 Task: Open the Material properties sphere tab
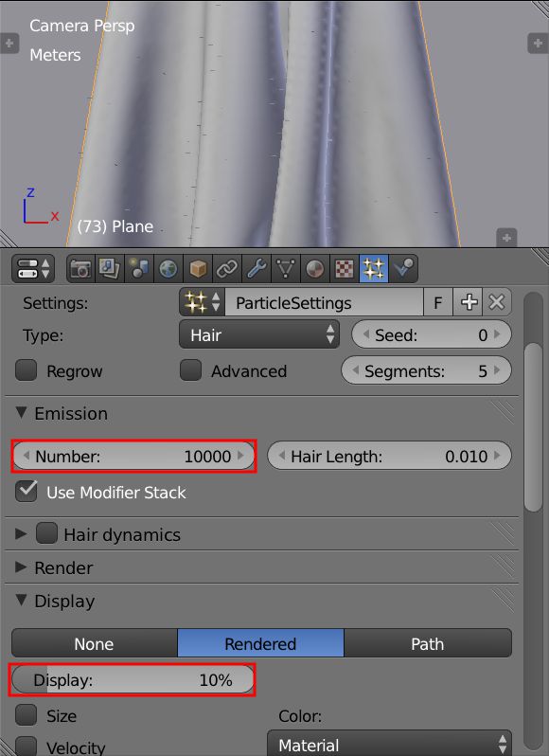click(x=315, y=268)
